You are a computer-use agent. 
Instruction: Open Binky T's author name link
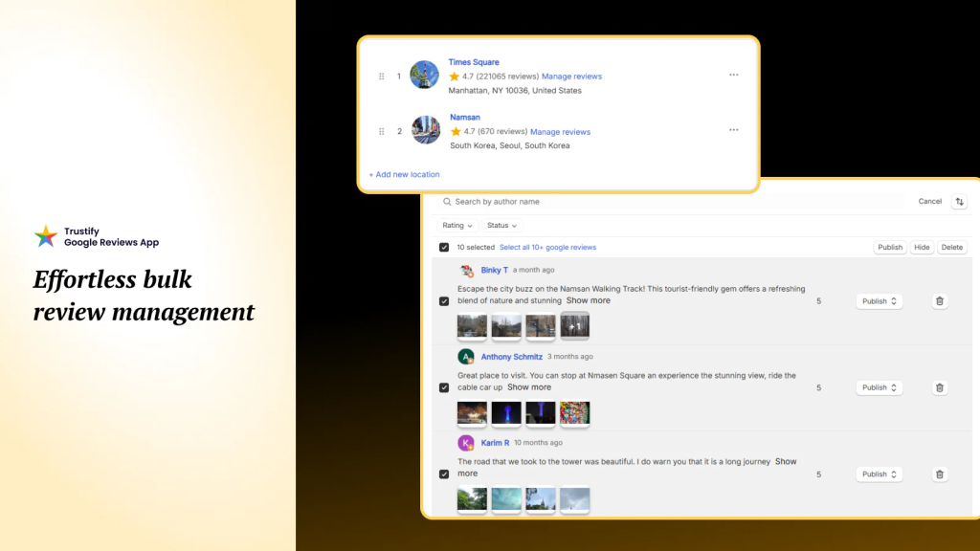click(495, 270)
